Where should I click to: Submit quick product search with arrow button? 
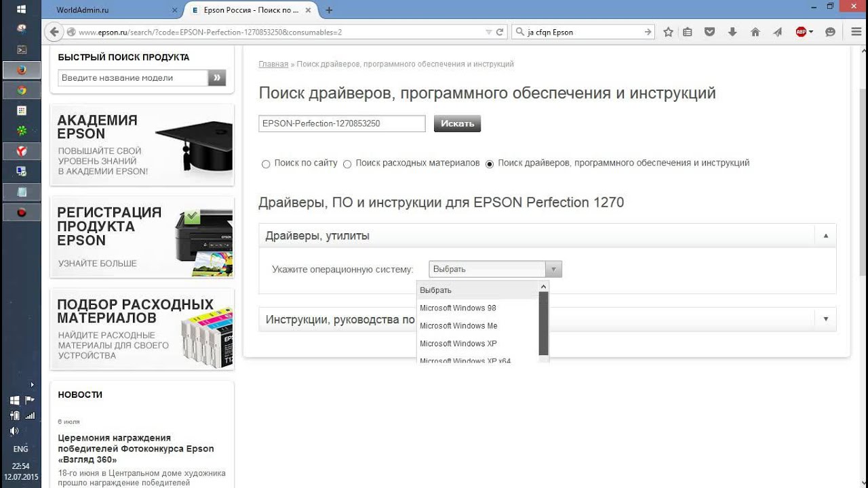tap(217, 78)
